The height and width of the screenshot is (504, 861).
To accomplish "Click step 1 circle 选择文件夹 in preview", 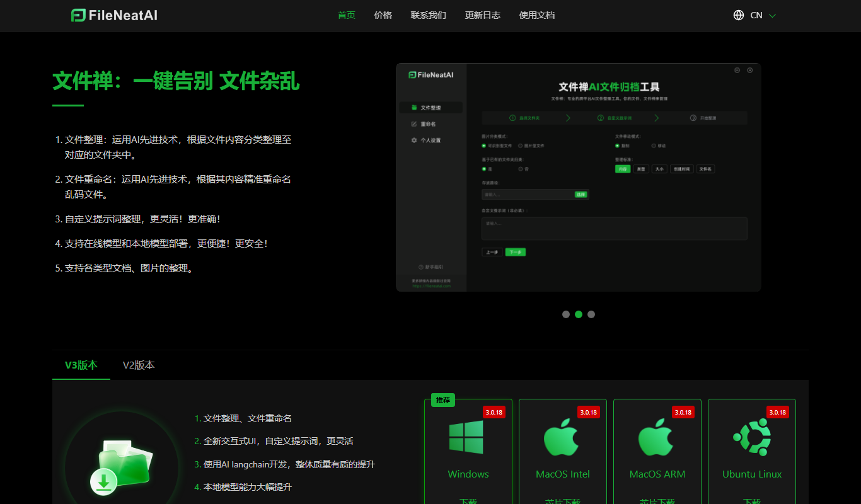I will coord(512,118).
